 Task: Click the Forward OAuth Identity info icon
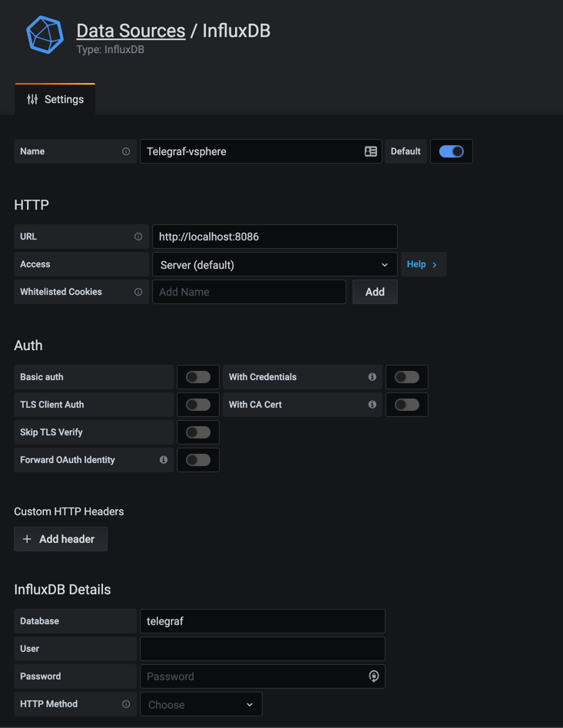[164, 460]
